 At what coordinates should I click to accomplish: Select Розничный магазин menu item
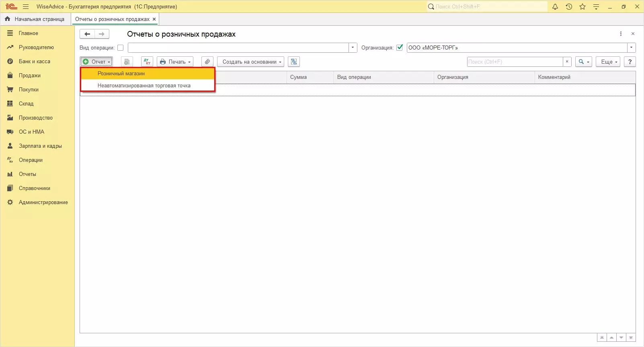click(148, 74)
